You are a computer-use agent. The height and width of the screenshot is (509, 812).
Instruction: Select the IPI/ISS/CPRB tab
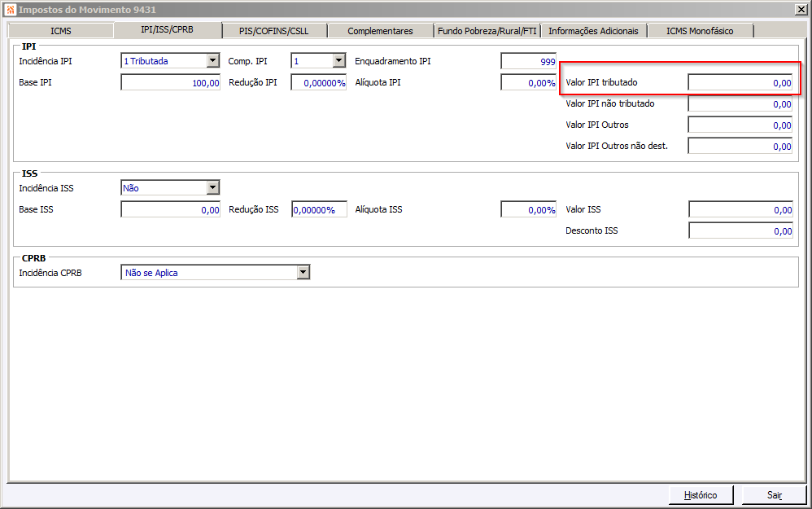click(x=168, y=30)
